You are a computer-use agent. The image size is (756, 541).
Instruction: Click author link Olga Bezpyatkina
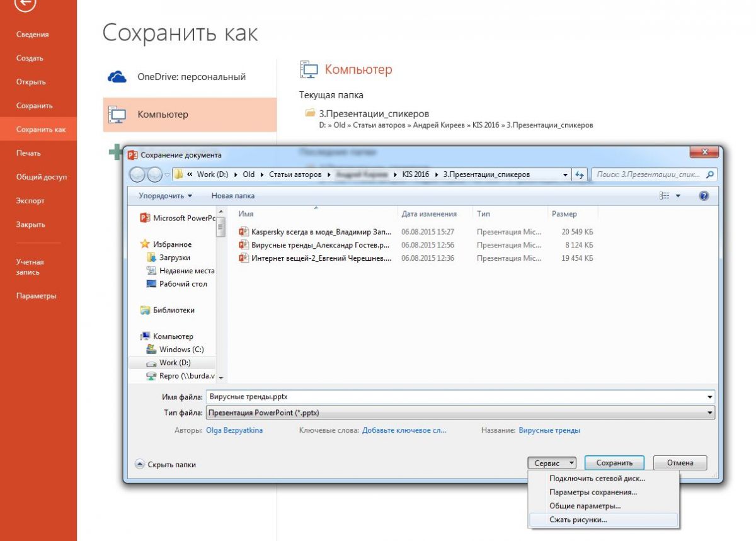click(234, 430)
